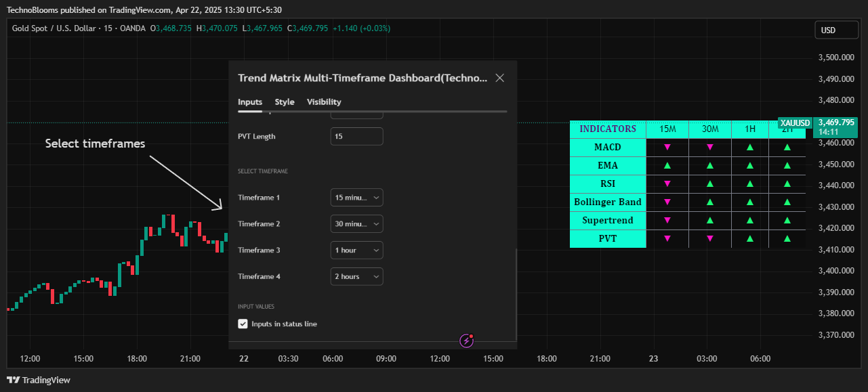Click the dialog's vertical scrollbar
Viewport: 868px width, 392px height.
tap(516, 295)
